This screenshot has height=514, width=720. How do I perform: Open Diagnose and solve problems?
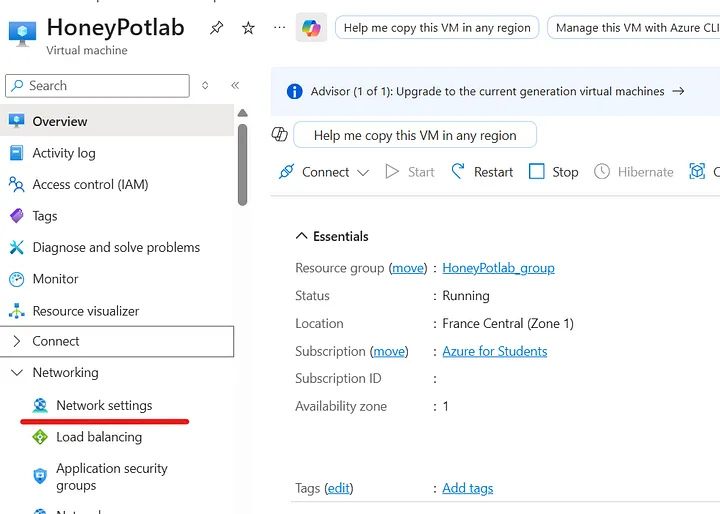(117, 247)
